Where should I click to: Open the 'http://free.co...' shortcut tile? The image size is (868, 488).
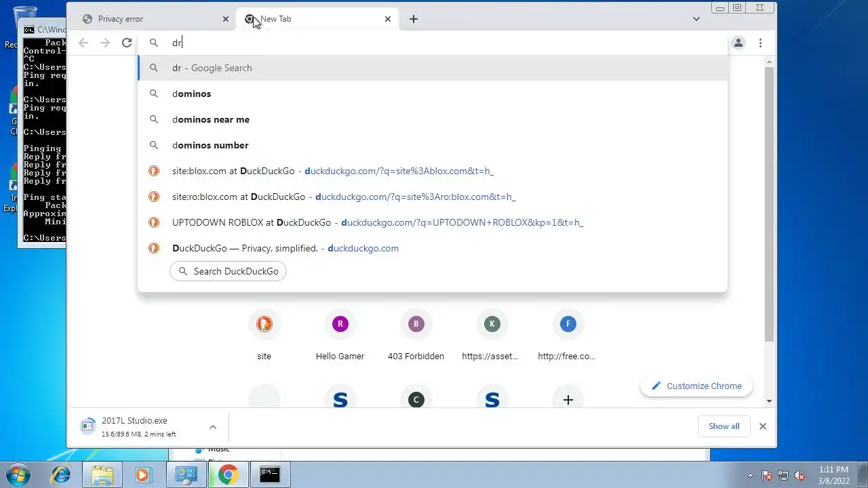[x=568, y=335]
